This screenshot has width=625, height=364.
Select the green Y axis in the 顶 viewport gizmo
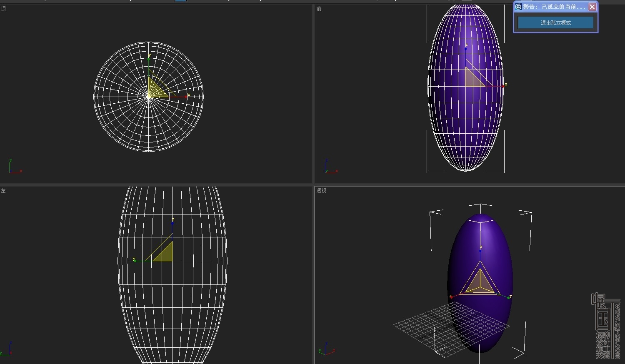pyautogui.click(x=149, y=67)
